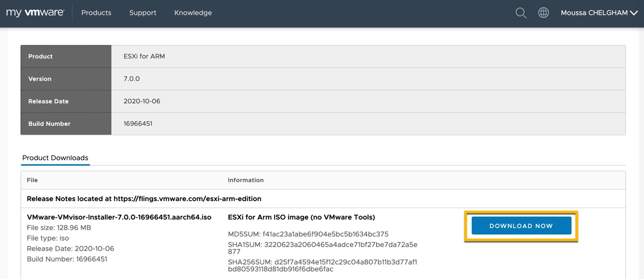
Task: Click the Download Now button
Action: click(521, 226)
